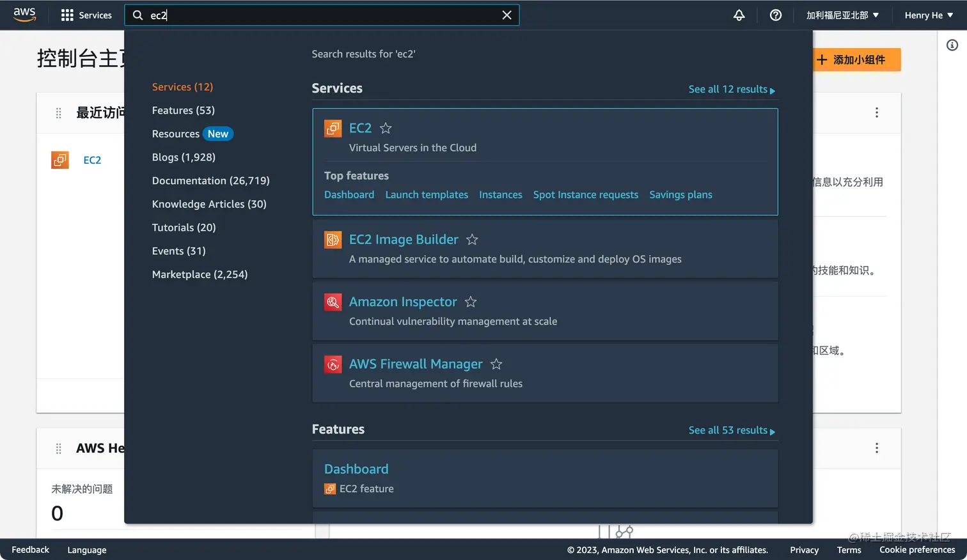
Task: Open the region selector 加利福尼亚北部
Action: tap(842, 15)
